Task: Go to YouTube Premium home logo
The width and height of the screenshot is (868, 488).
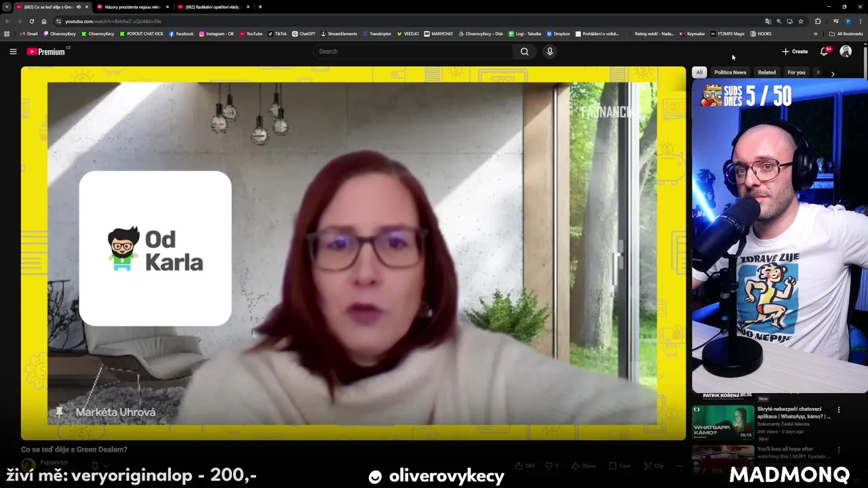Action: 46,52
